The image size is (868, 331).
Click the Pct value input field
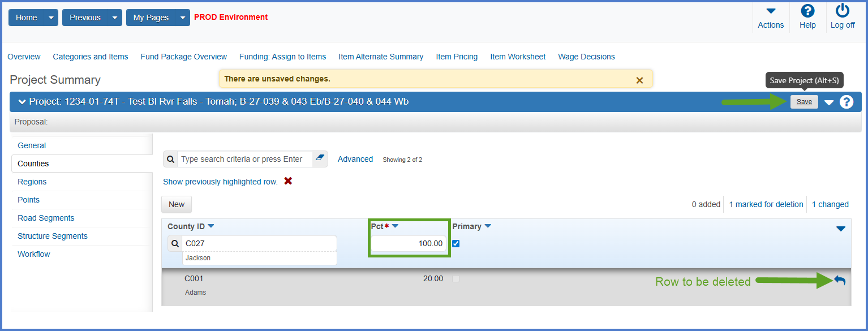[408, 244]
